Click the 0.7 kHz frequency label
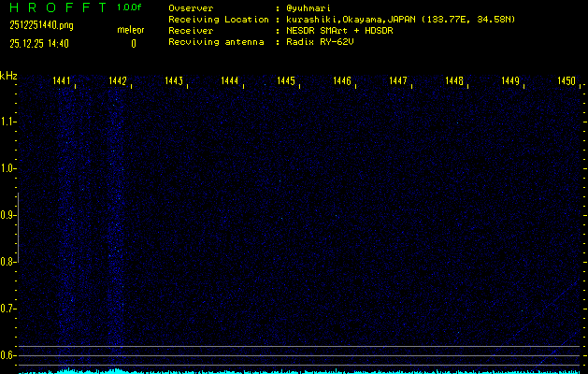Screen dimensions: 588x374 click(x=7, y=309)
